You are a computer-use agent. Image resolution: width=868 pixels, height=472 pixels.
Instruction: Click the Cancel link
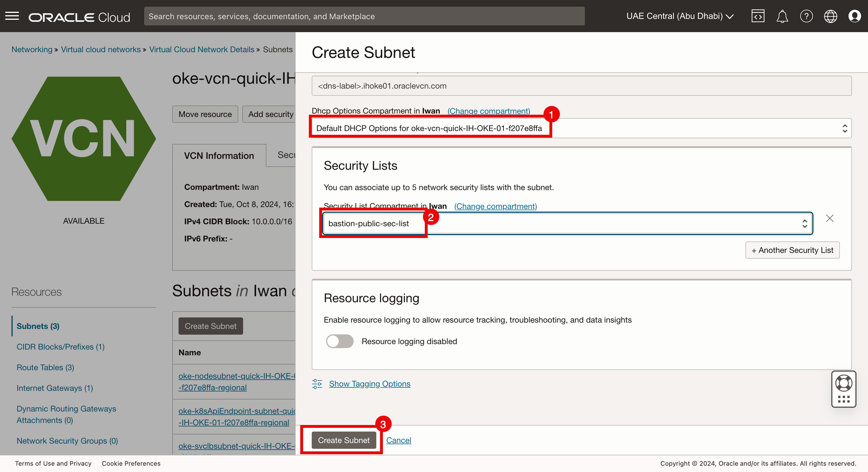[x=398, y=440]
